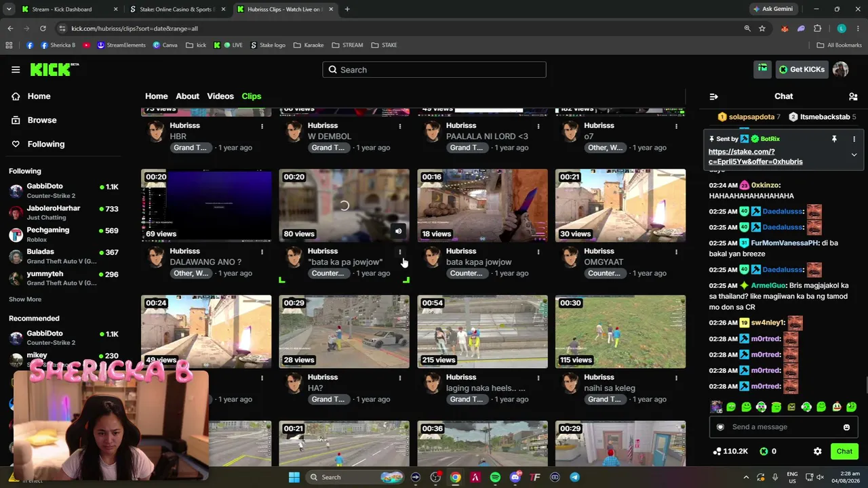The image size is (868, 488).
Task: Click Ask Gemini in Chrome
Action: click(772, 9)
